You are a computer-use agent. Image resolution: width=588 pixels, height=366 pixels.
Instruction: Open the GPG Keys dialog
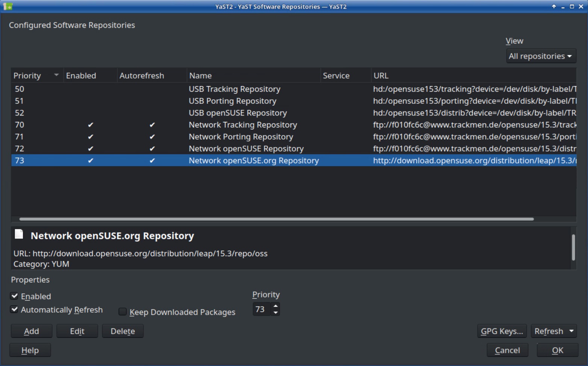pos(502,331)
